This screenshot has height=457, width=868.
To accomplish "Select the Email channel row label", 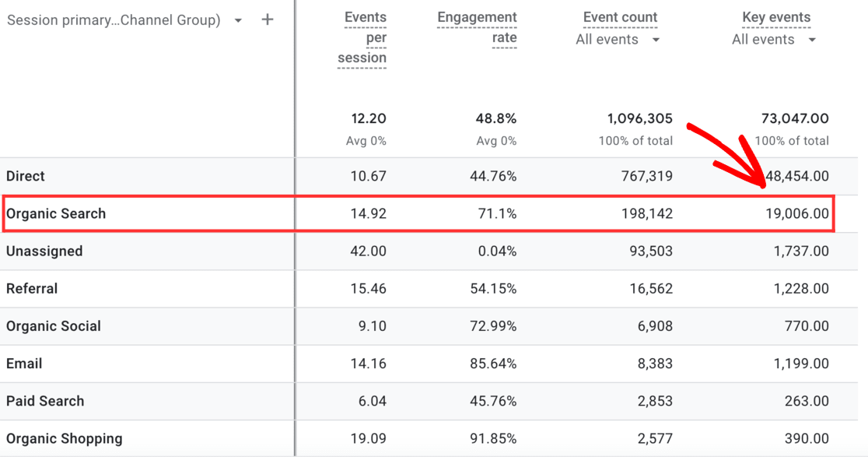I will [x=26, y=363].
